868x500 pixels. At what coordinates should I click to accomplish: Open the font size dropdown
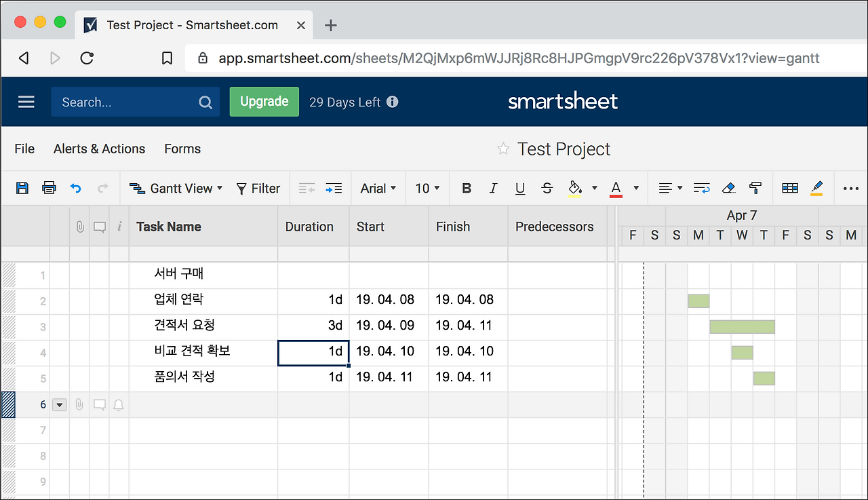(x=427, y=188)
